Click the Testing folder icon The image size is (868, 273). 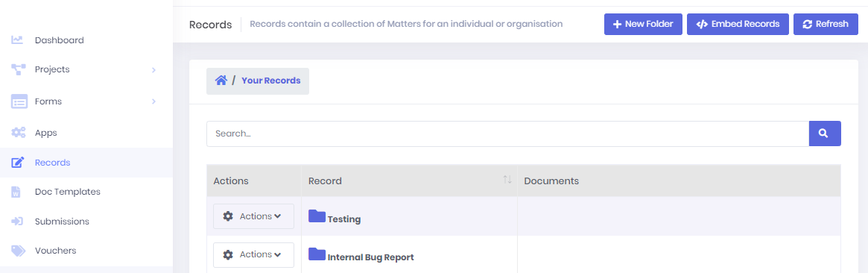point(317,216)
